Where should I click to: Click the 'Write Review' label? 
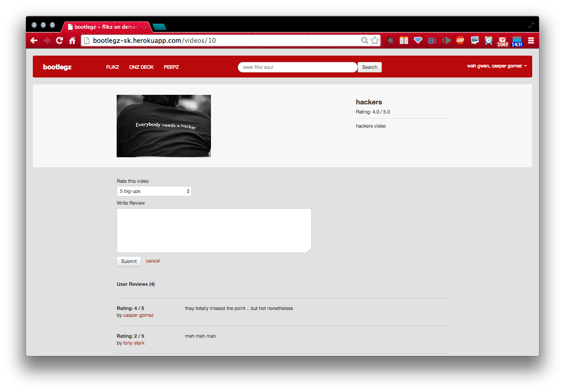tap(131, 203)
